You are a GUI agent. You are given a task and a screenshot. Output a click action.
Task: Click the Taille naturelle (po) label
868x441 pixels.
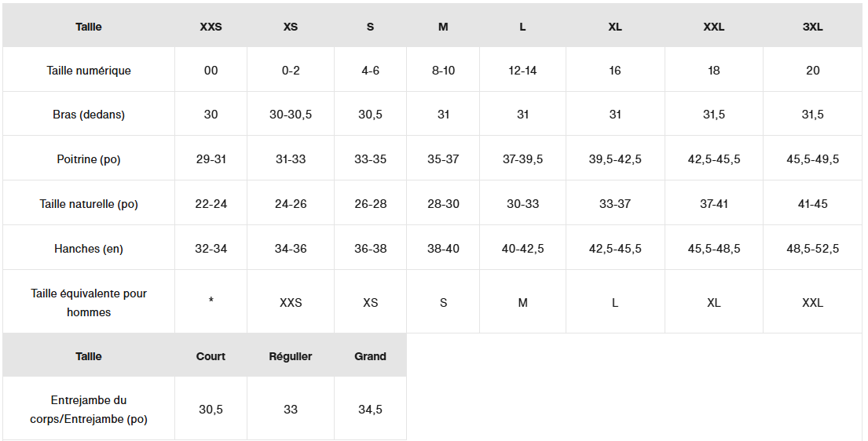pos(89,204)
